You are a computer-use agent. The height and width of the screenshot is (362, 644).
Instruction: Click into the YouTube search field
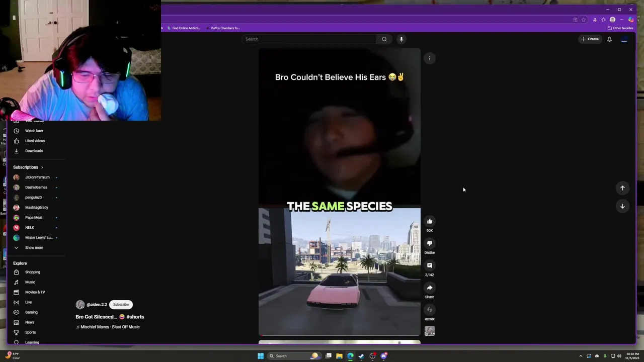coord(309,39)
